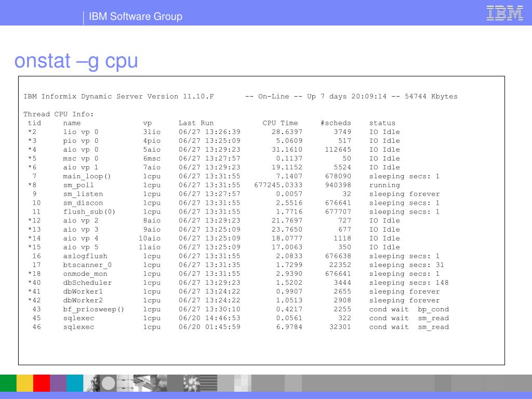
Task: Click the yellow square in footer strip
Action: (25, 383)
